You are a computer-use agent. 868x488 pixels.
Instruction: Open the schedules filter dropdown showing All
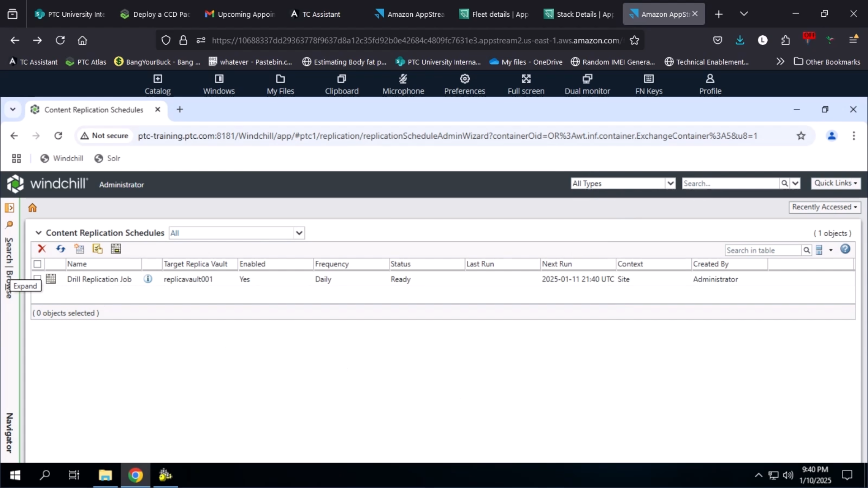tap(299, 233)
